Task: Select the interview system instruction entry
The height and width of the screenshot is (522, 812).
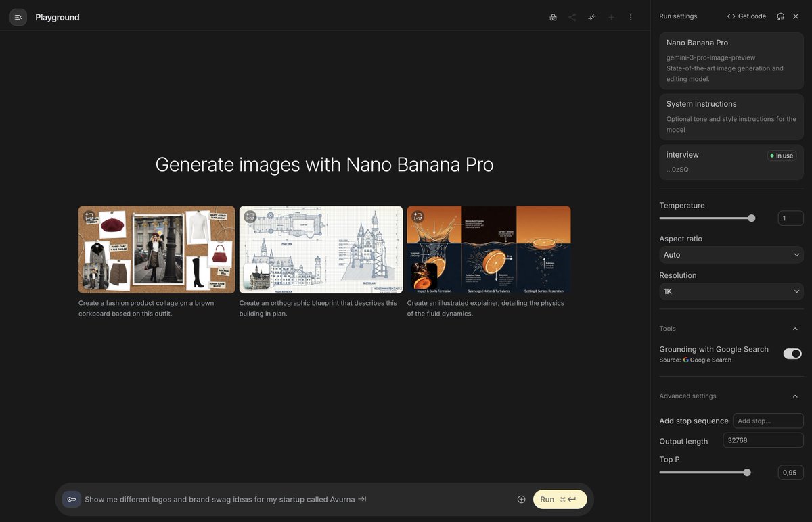Action: click(x=731, y=162)
